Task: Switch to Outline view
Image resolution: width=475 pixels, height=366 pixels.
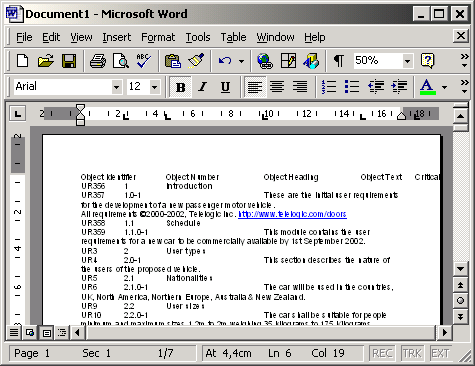Action: pyautogui.click(x=62, y=332)
